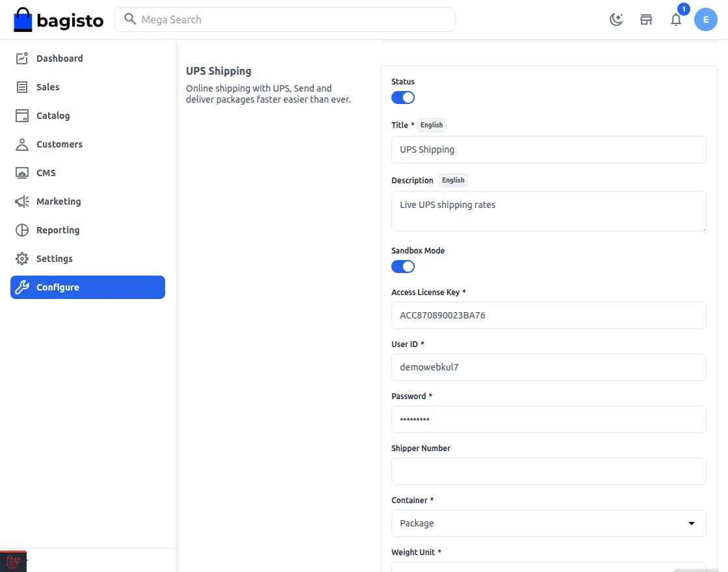Click the English badge beside Description

click(x=453, y=180)
